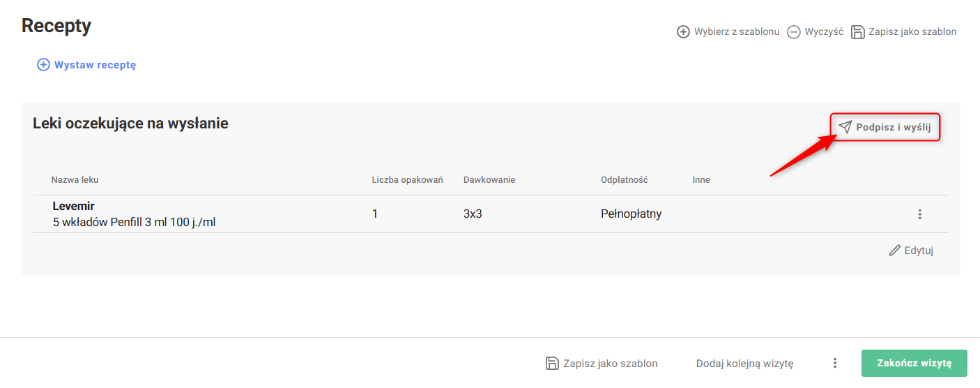Click the Zakończ wizytę button

(x=914, y=363)
